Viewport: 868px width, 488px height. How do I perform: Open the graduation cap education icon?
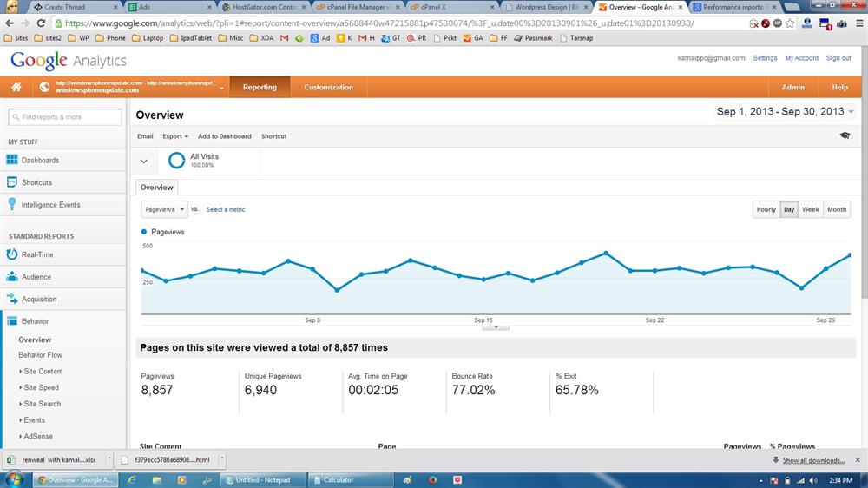coord(845,135)
